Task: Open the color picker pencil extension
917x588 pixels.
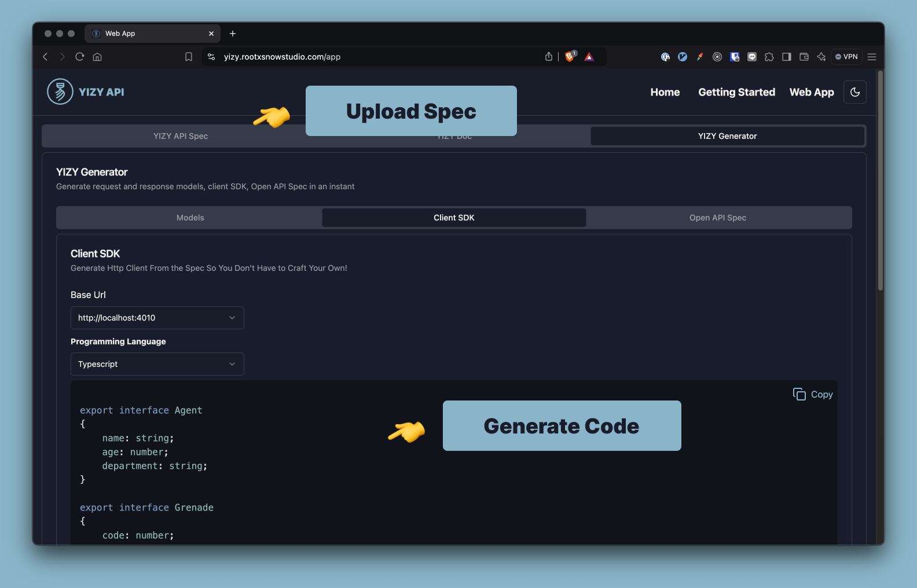Action: (x=700, y=57)
